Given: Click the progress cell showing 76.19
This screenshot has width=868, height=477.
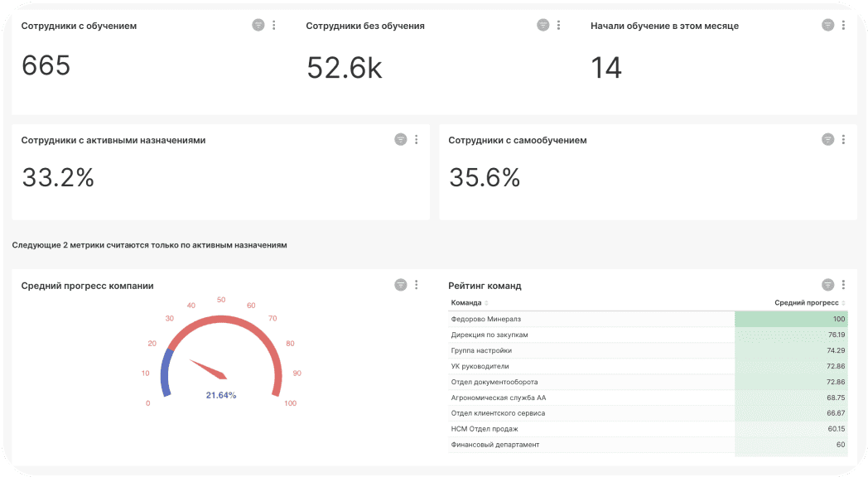Looking at the screenshot, I should (x=791, y=335).
